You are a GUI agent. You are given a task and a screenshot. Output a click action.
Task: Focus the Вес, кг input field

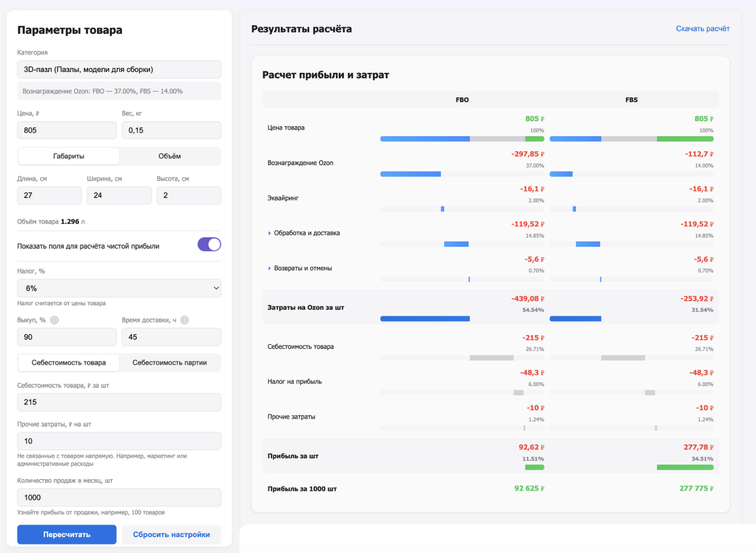click(171, 130)
